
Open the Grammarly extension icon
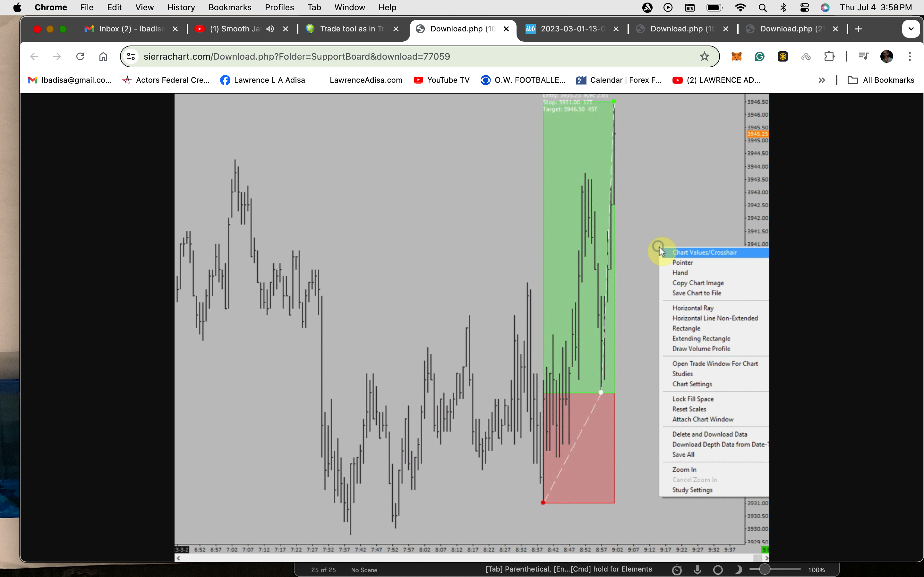pos(759,56)
